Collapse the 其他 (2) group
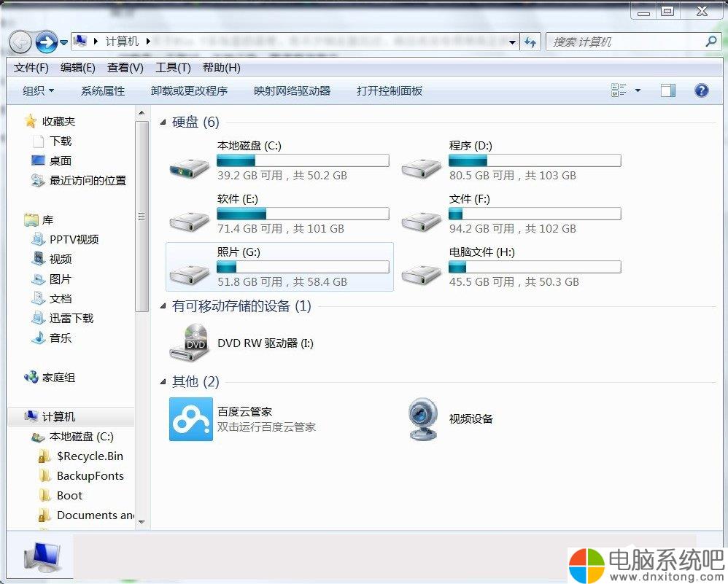Viewport: 728px width, 584px height. [x=163, y=382]
